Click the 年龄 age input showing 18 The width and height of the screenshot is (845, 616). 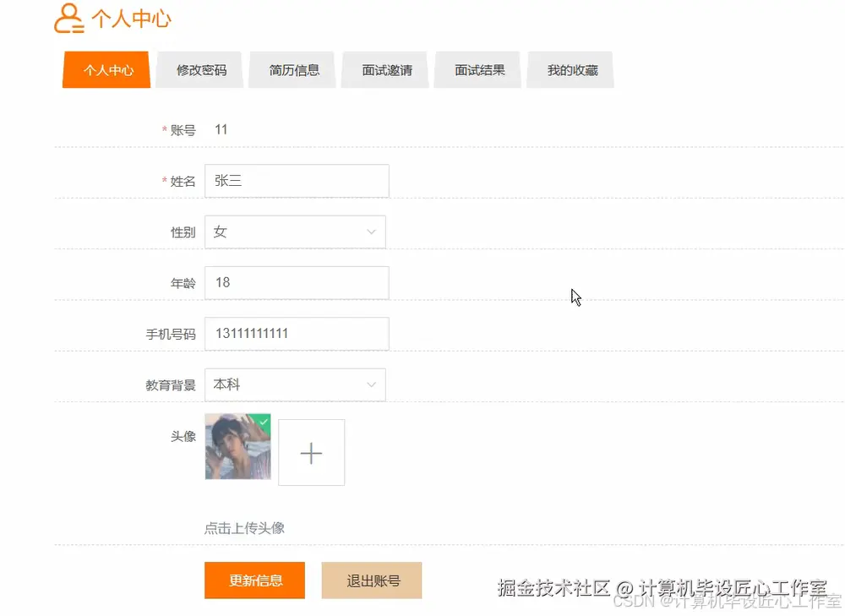point(296,282)
